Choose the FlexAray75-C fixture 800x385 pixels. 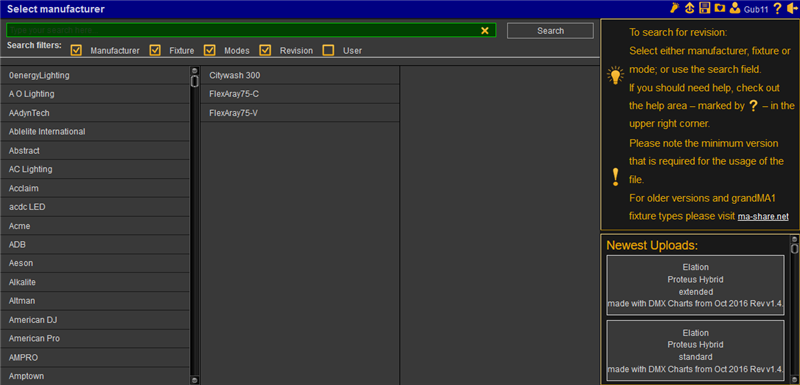click(300, 94)
